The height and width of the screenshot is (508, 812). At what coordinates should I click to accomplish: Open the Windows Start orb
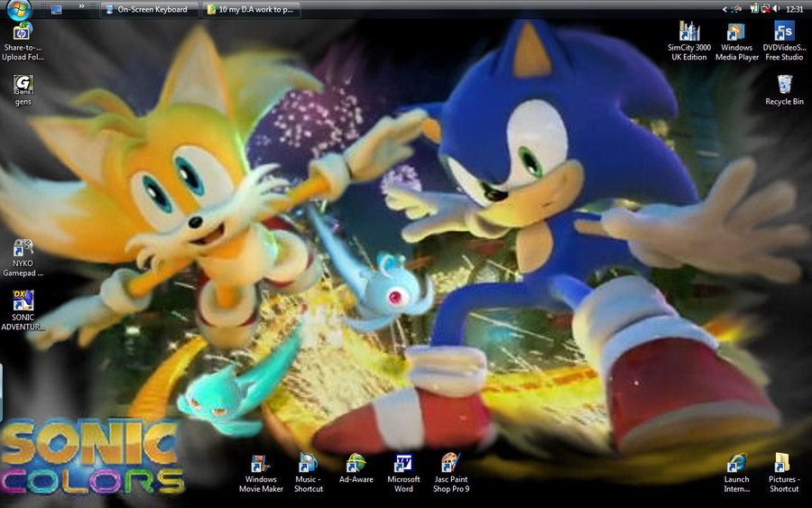(19, 8)
